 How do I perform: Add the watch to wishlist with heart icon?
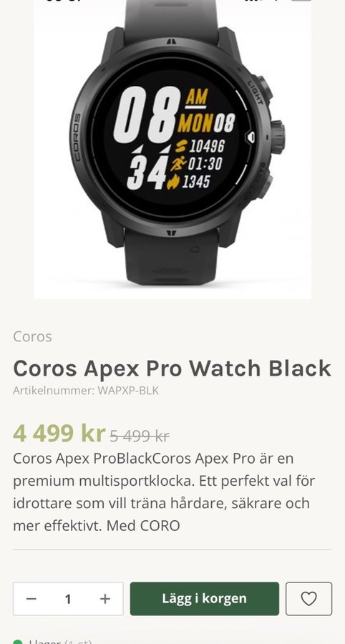pyautogui.click(x=308, y=598)
